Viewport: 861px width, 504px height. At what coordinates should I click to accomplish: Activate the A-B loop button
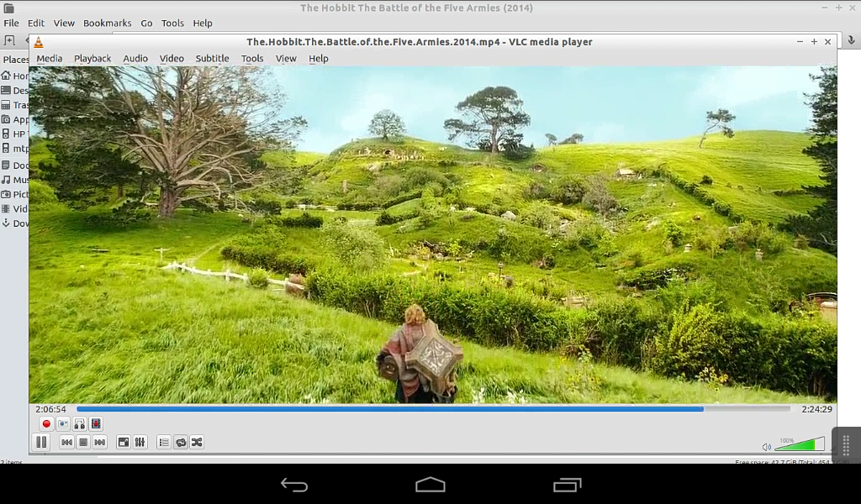[80, 424]
